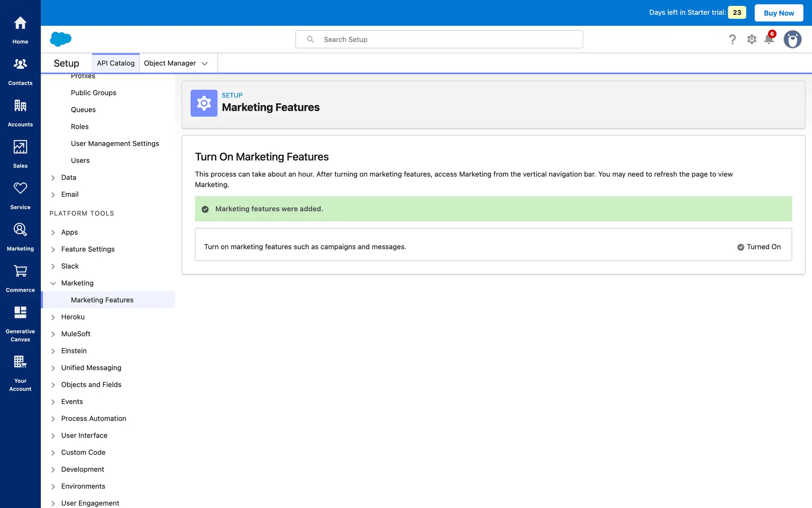Collapse the Marketing tree section
The height and width of the screenshot is (508, 812).
53,283
